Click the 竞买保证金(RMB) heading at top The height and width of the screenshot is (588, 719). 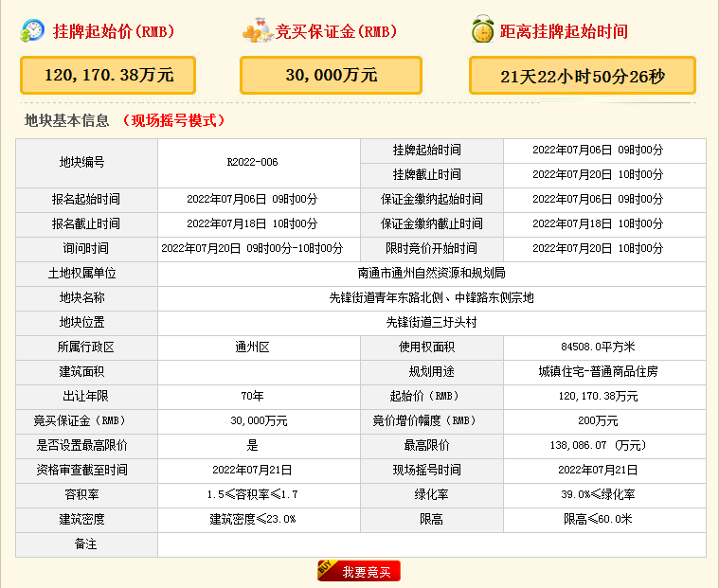pyautogui.click(x=336, y=31)
